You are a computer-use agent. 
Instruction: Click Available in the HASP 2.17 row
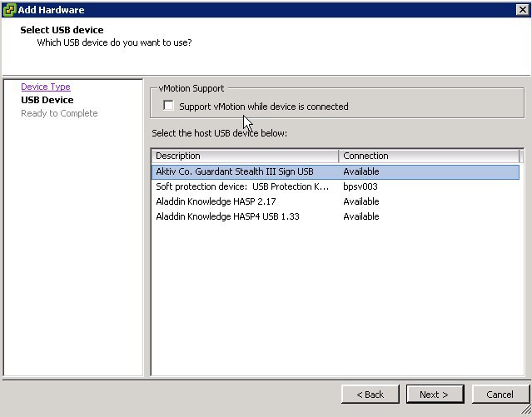click(361, 201)
